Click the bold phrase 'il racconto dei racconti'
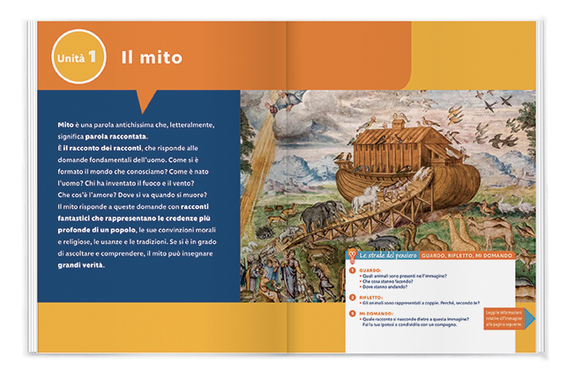This screenshot has width=575, height=392. 102,148
